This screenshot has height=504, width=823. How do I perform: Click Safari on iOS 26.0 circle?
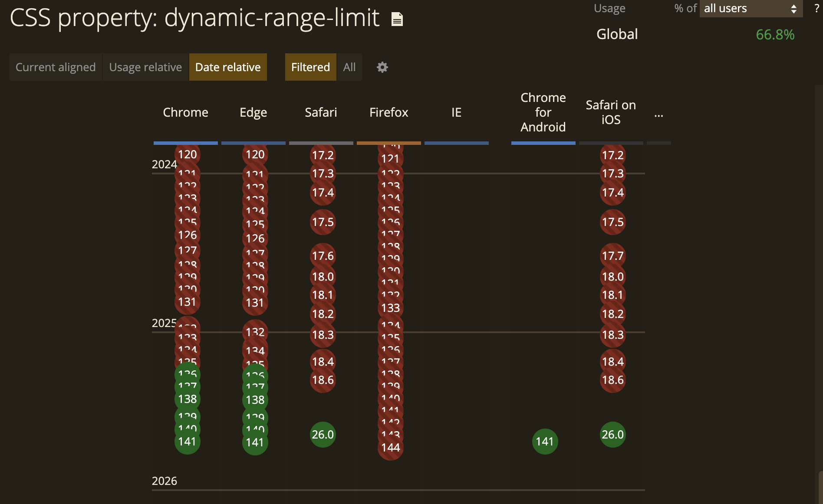[612, 435]
